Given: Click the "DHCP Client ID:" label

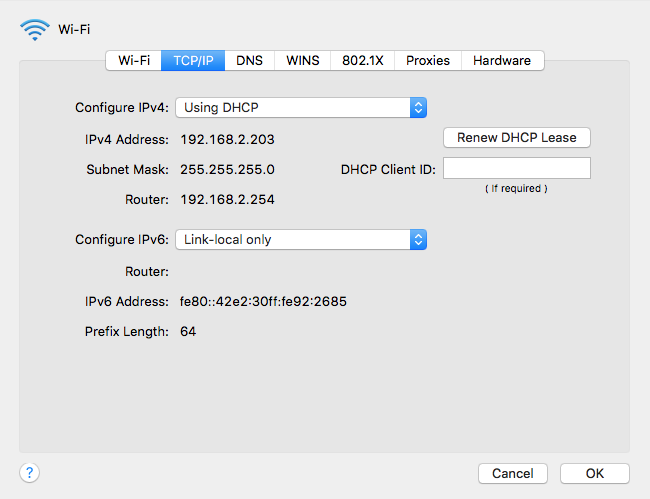Looking at the screenshot, I should [388, 170].
